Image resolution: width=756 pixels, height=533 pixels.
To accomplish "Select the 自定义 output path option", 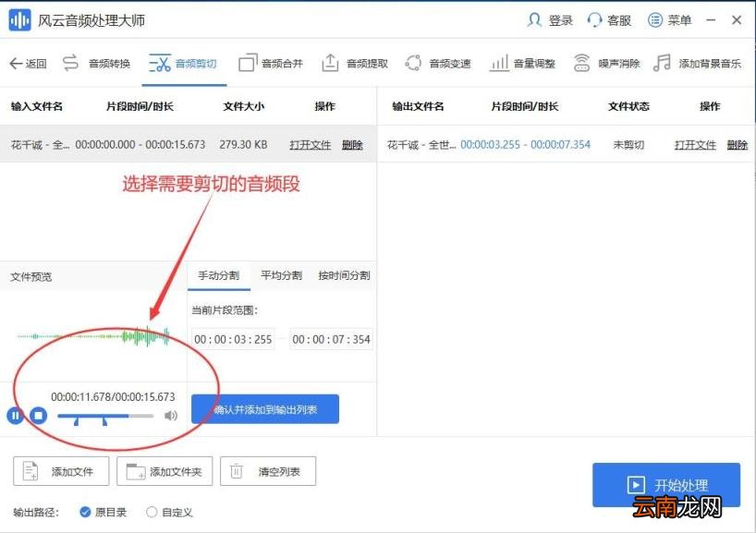I will (x=169, y=513).
